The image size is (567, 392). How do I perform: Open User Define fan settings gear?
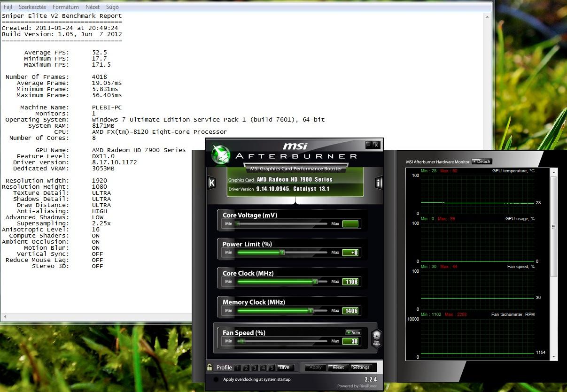tap(376, 338)
